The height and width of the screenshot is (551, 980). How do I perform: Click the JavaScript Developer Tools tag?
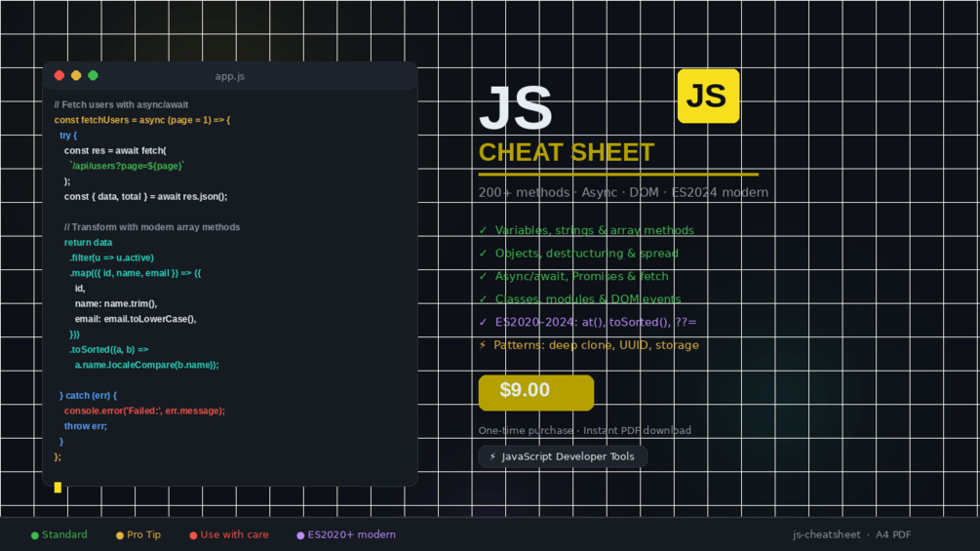pos(563,456)
